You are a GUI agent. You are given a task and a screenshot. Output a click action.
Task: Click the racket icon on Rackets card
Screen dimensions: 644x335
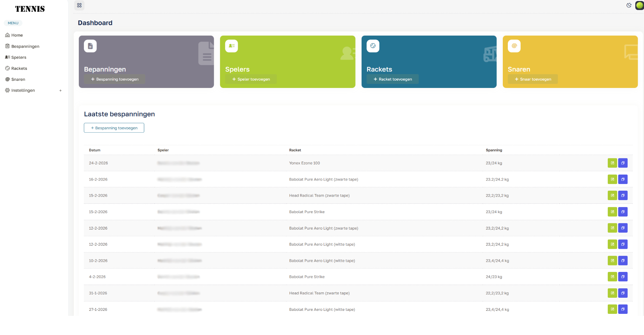[373, 46]
